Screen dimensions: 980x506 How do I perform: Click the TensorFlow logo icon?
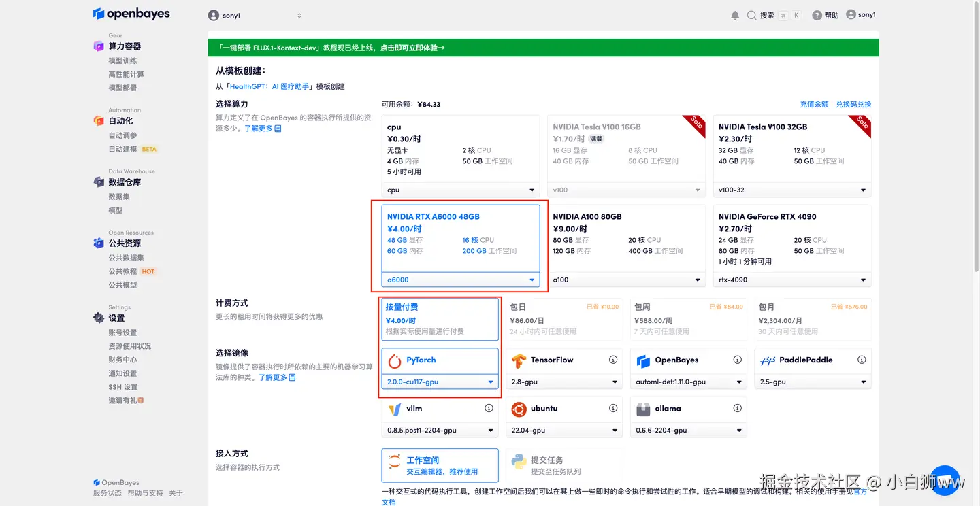tap(519, 360)
